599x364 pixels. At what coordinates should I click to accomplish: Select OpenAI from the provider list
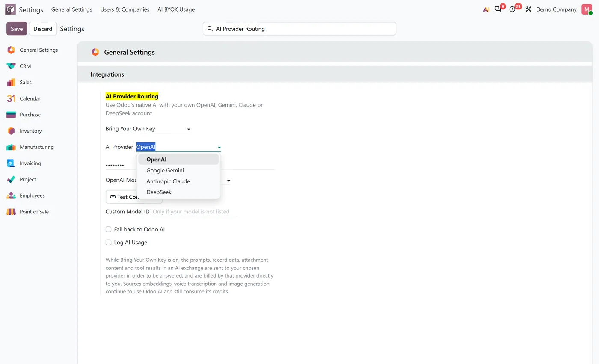178,160
